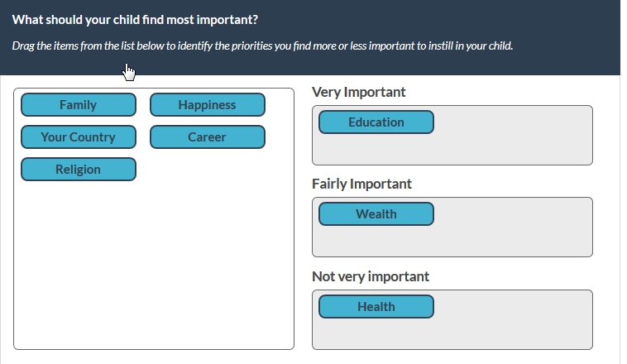Click the Wealth item in Fairly Important
Image resolution: width=627 pixels, height=364 pixels.
tap(376, 214)
